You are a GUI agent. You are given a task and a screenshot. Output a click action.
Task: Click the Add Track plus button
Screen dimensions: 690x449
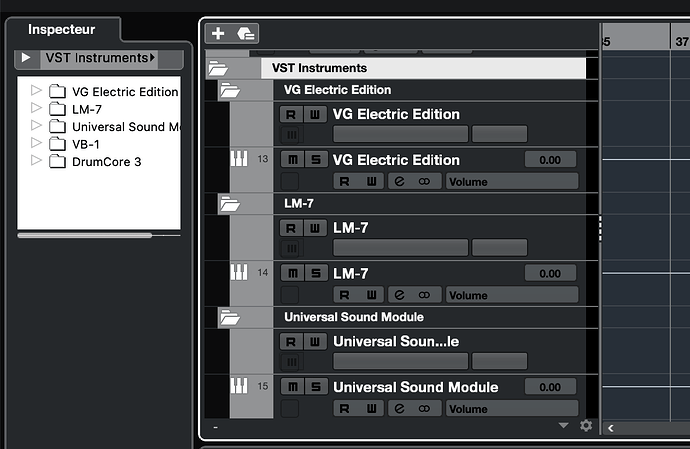tap(218, 33)
